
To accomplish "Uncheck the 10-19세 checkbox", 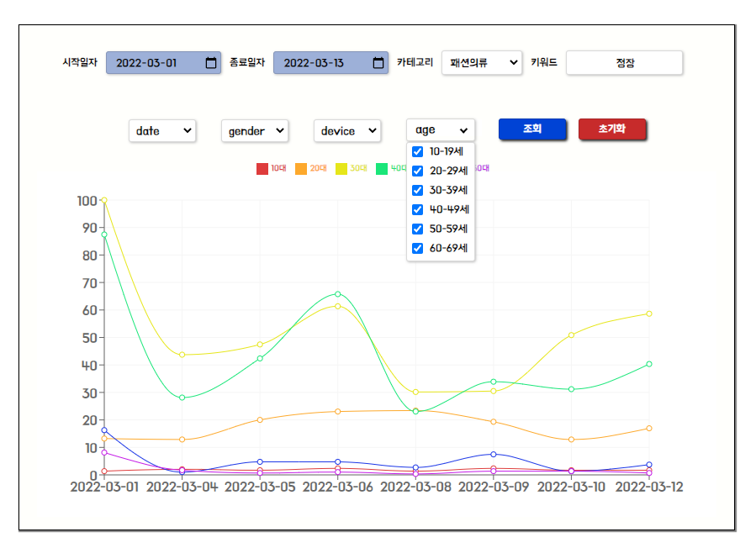I will [x=417, y=151].
